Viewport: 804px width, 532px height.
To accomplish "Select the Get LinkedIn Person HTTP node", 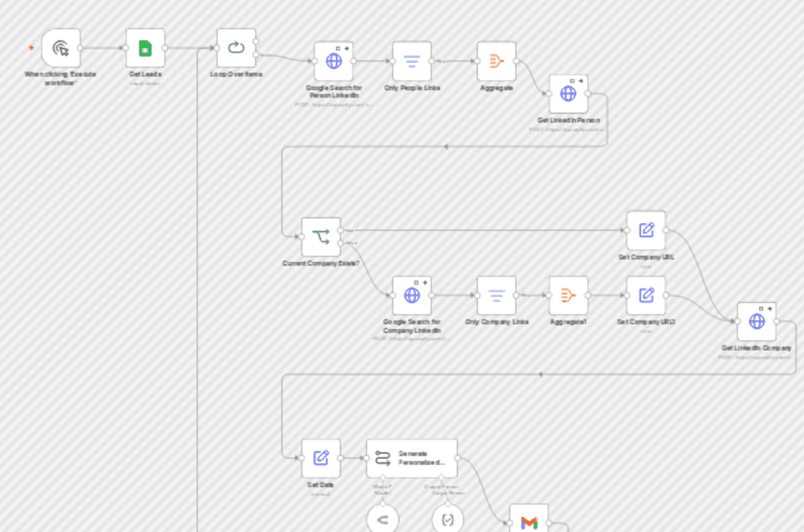I will coord(569,93).
